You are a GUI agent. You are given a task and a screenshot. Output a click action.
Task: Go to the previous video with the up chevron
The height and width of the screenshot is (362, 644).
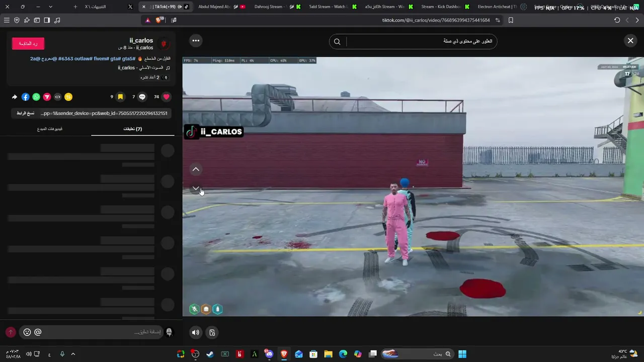(196, 169)
